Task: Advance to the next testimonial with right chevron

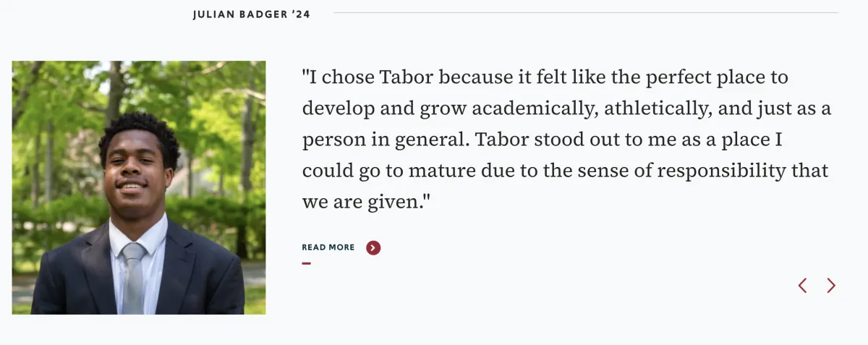Action: point(831,286)
